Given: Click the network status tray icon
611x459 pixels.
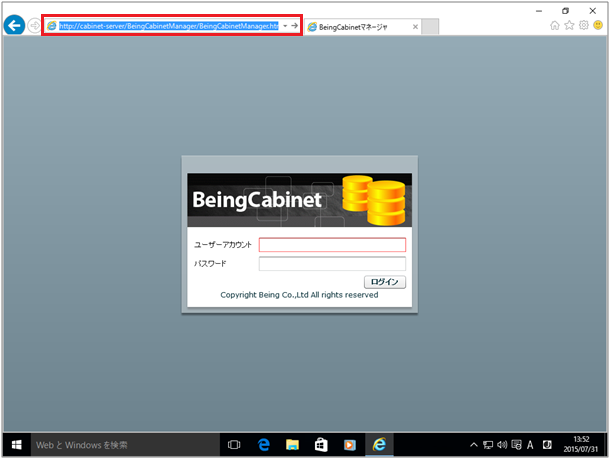Looking at the screenshot, I should coord(487,445).
